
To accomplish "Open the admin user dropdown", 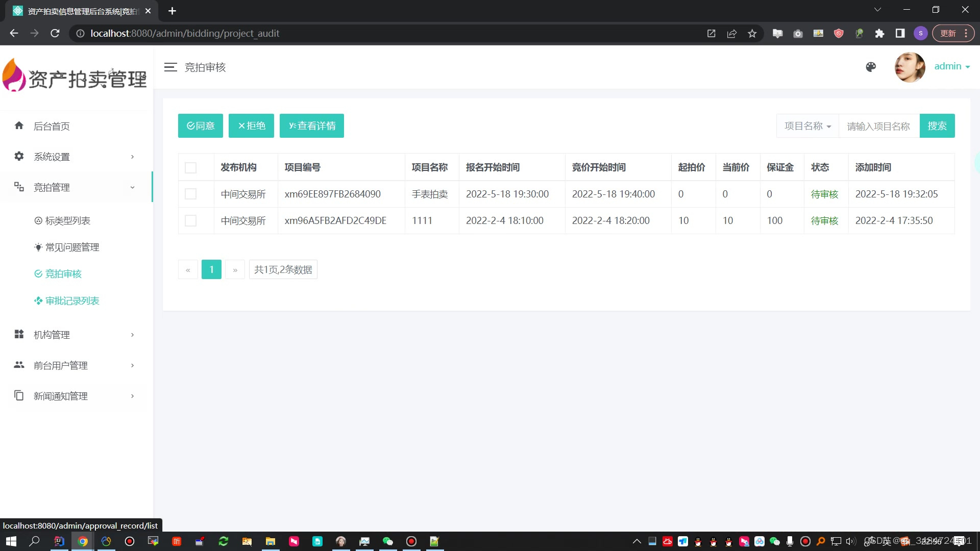I will point(951,66).
